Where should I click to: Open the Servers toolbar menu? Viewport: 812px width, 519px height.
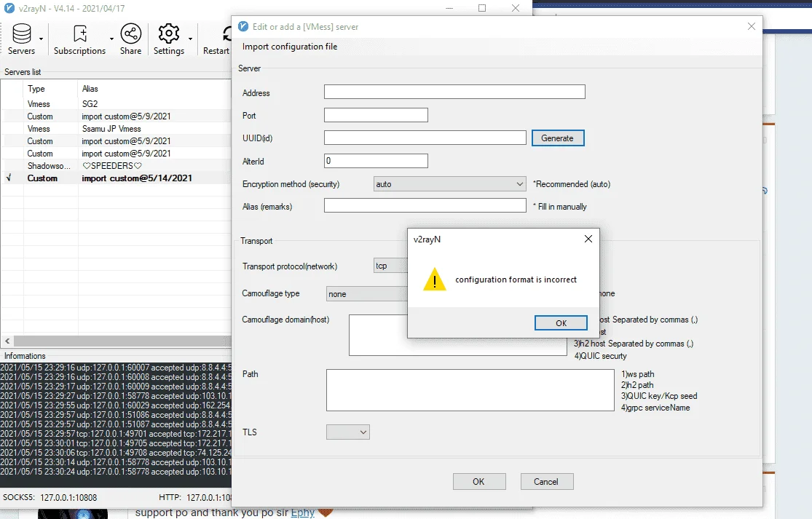pos(21,39)
